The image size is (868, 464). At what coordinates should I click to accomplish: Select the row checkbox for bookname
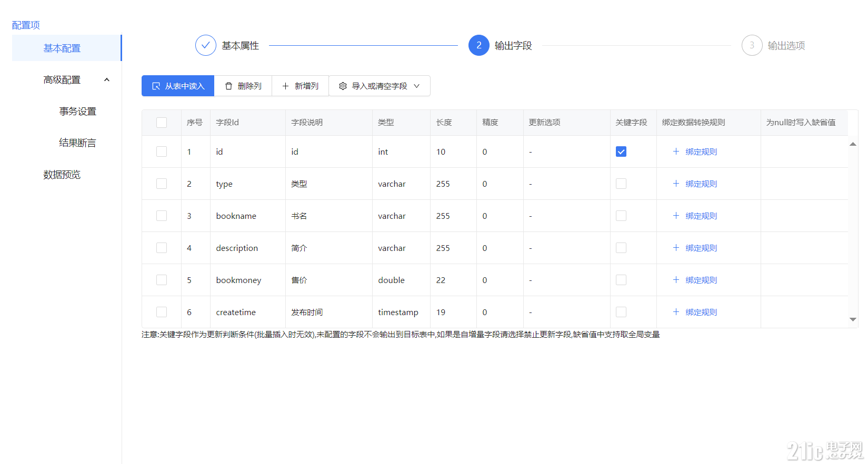(x=162, y=216)
